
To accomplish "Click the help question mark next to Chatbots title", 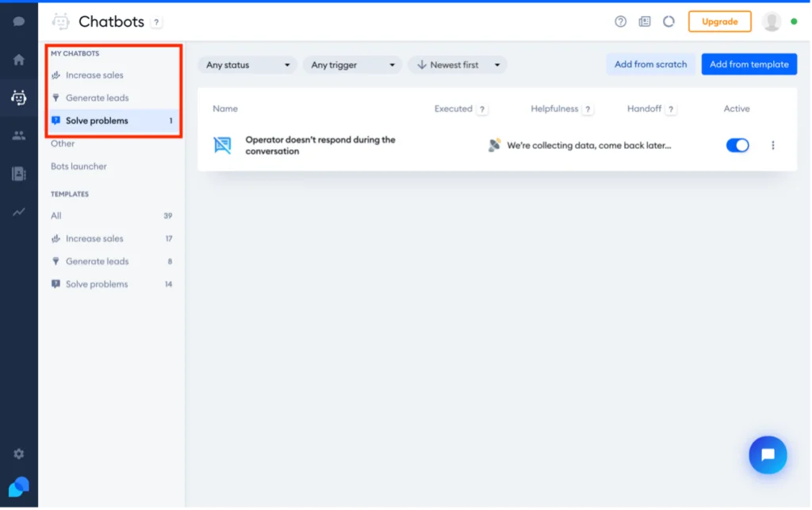I will [156, 22].
